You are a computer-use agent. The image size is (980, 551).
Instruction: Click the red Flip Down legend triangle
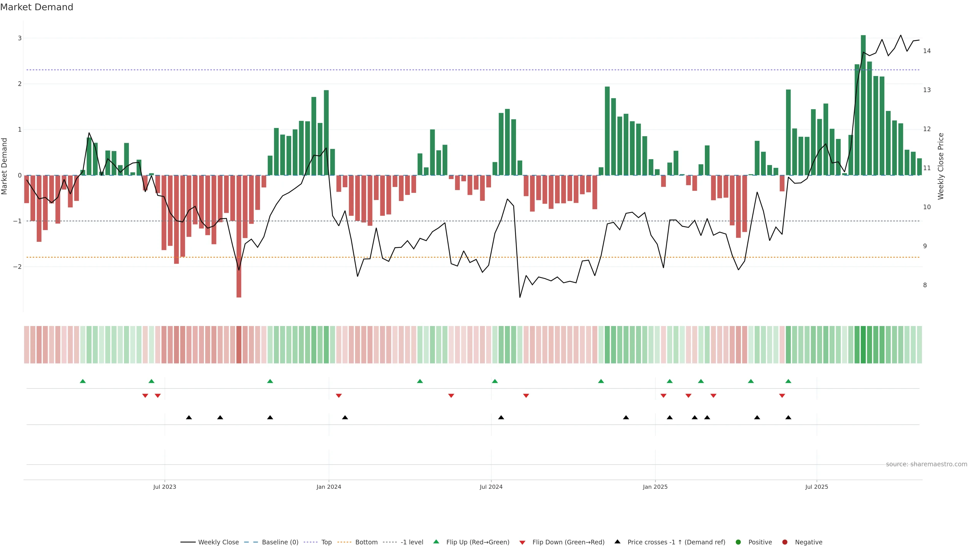(x=522, y=542)
